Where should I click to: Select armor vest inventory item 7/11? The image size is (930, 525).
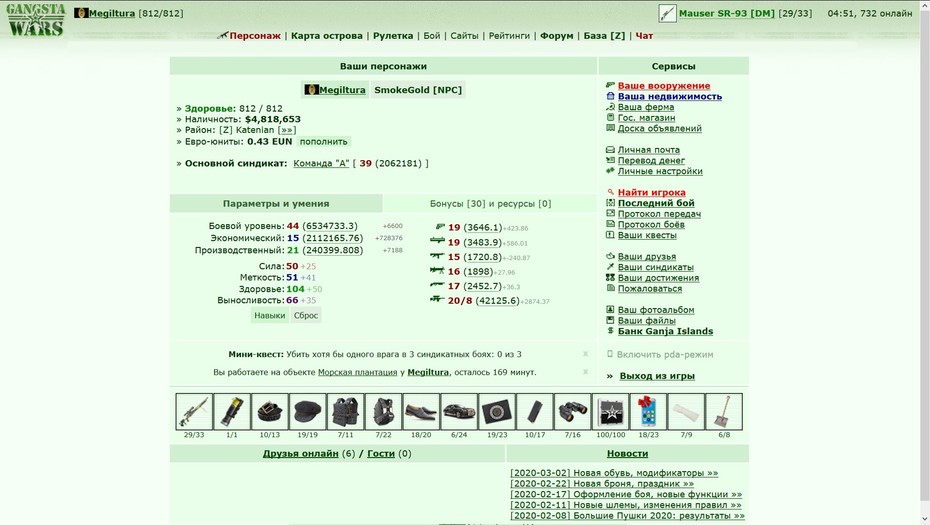tap(346, 411)
